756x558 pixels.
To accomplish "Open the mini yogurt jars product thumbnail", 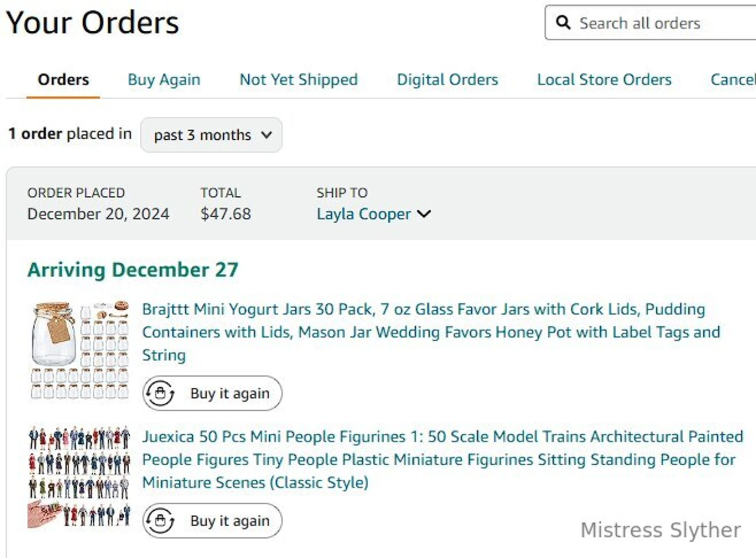I will [79, 350].
